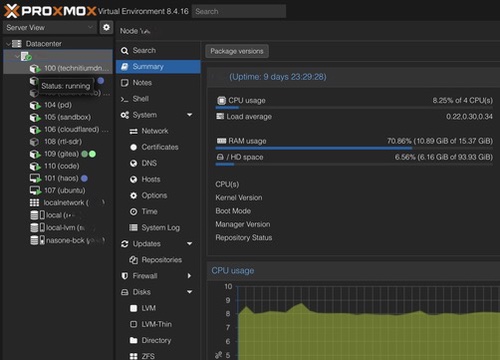Click the DNS globe icon
Image resolution: width=500 pixels, height=360 pixels.
[x=133, y=163]
